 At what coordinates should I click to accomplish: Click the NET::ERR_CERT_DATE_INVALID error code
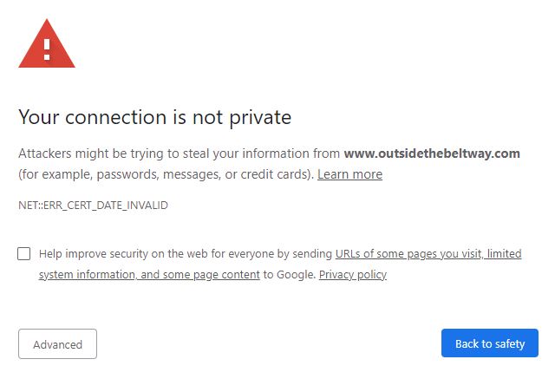[x=93, y=206]
